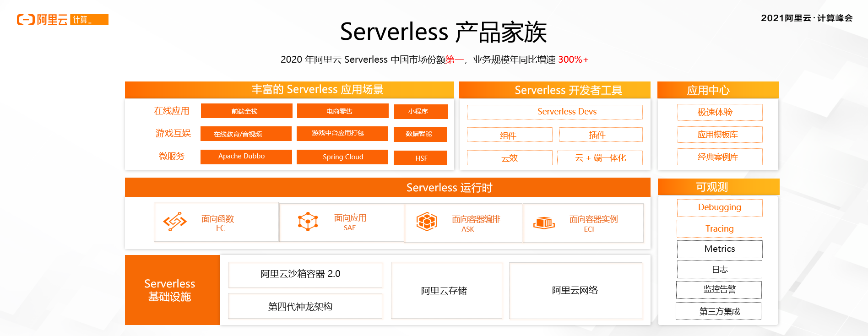Click the 组件 box
This screenshot has width=868, height=336.
(510, 135)
